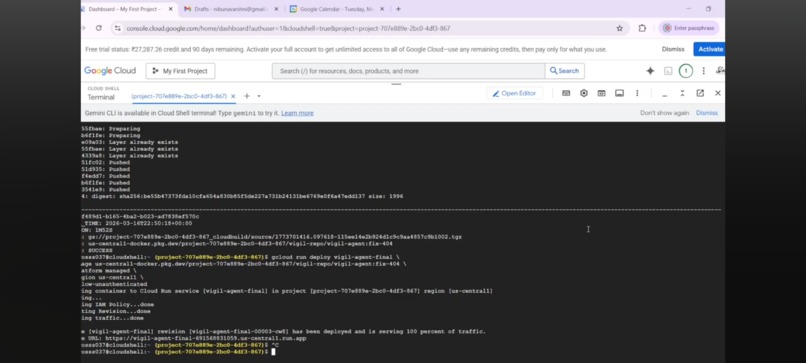Click the address bar URL
The width and height of the screenshot is (806, 363).
coord(288,28)
